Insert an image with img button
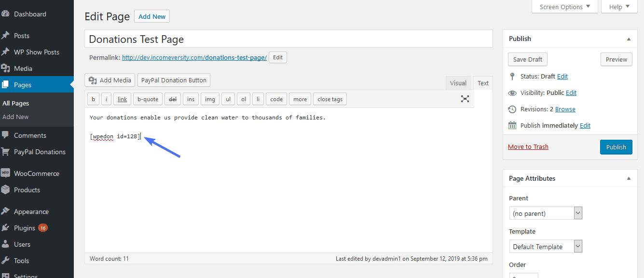Viewport: 644px width, 278px height. click(210, 99)
